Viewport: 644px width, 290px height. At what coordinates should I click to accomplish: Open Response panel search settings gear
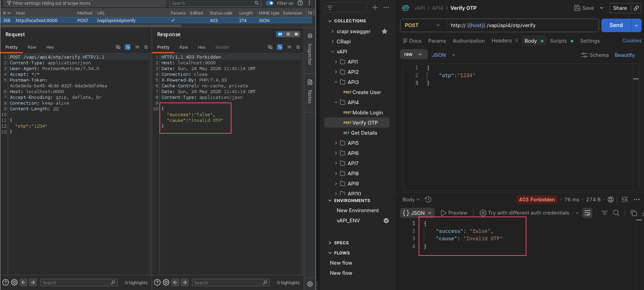click(x=166, y=282)
